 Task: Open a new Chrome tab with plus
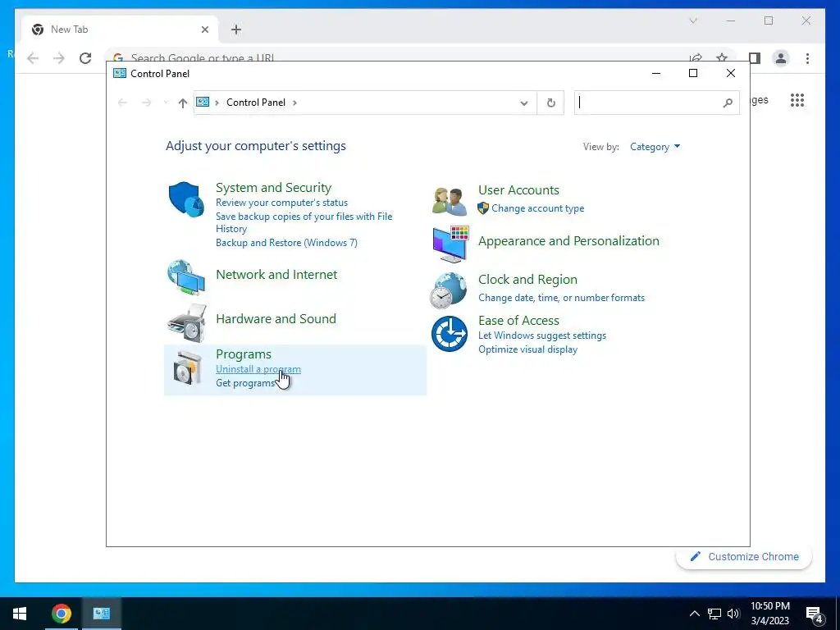[236, 30]
